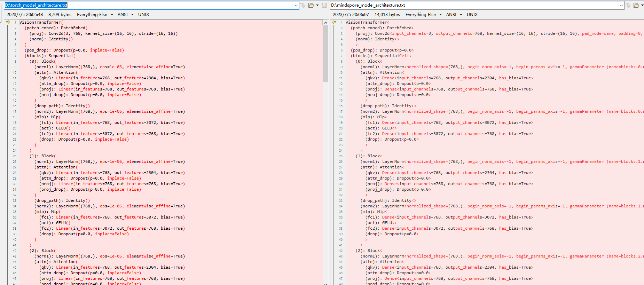Click the left pane load path arrow icon

pyautogui.click(x=303, y=5)
